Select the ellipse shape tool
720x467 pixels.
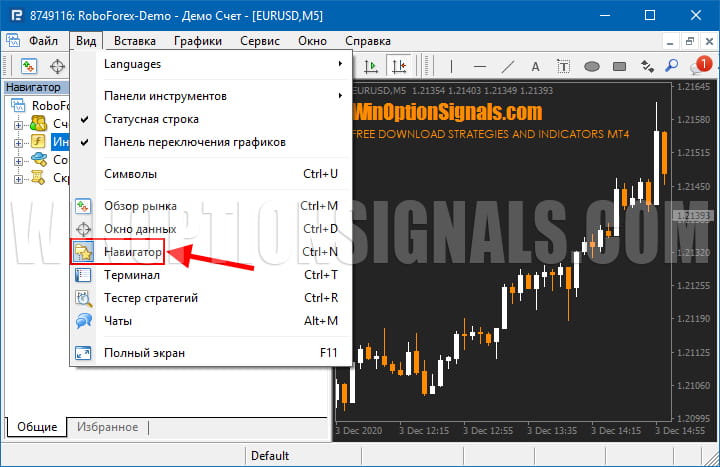coord(591,66)
